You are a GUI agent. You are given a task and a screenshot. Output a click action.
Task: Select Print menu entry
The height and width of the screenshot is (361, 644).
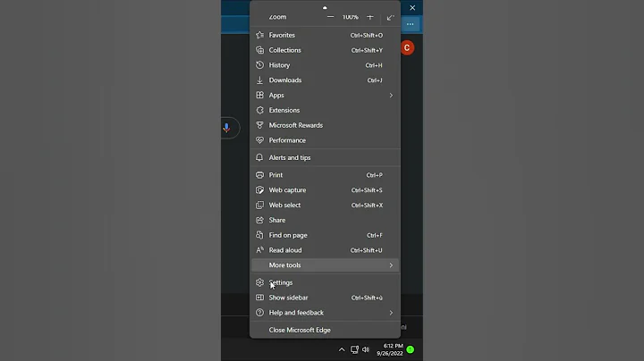tap(325, 175)
